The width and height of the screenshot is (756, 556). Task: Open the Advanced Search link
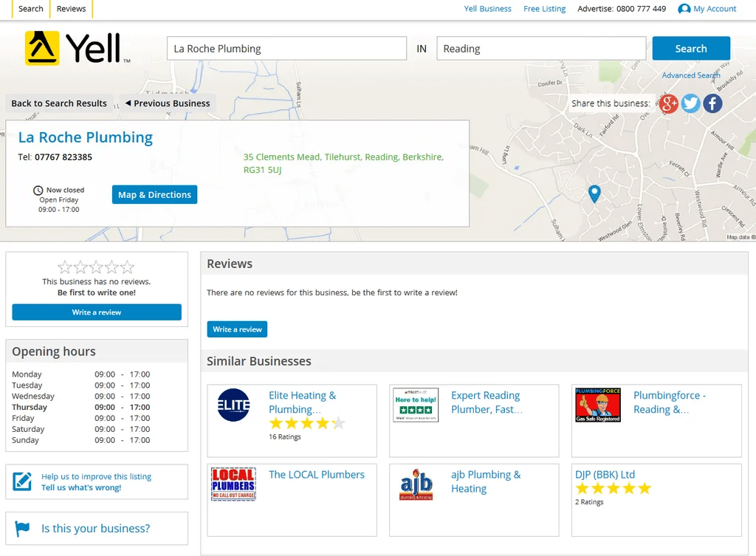(690, 75)
